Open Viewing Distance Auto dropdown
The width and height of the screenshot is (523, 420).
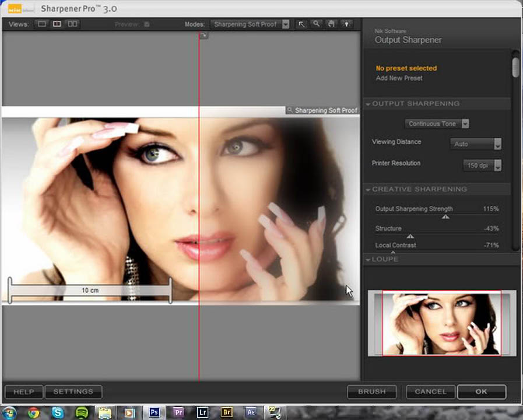(x=476, y=144)
